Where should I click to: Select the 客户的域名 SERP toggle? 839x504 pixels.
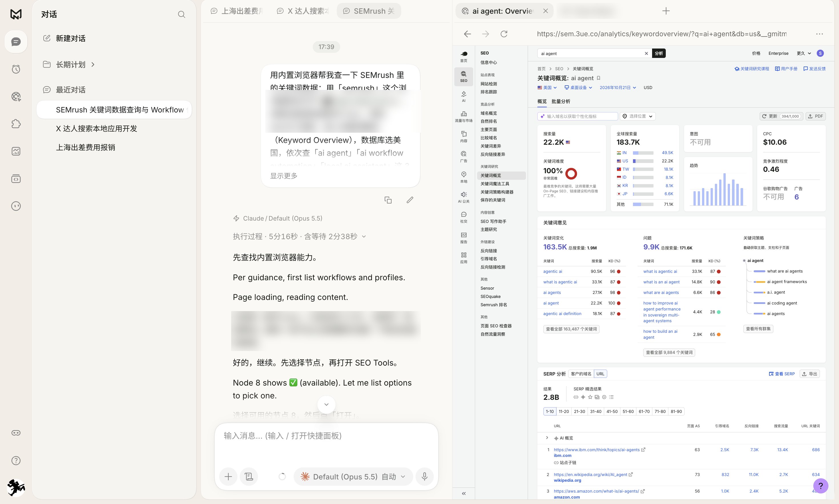coord(581,374)
